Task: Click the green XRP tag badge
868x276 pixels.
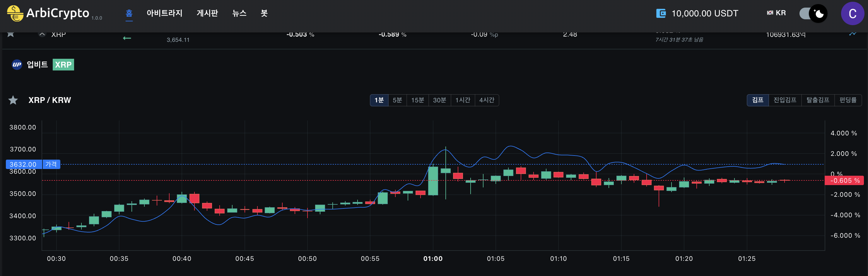Action: click(x=63, y=65)
